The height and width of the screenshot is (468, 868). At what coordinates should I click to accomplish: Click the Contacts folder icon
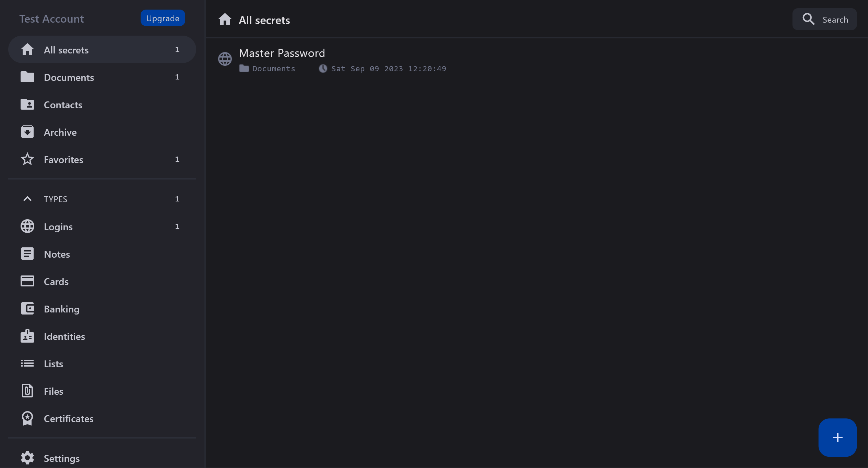(x=27, y=104)
